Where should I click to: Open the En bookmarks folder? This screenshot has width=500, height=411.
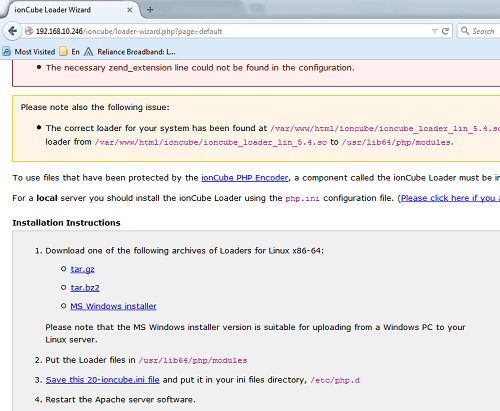tap(69, 52)
